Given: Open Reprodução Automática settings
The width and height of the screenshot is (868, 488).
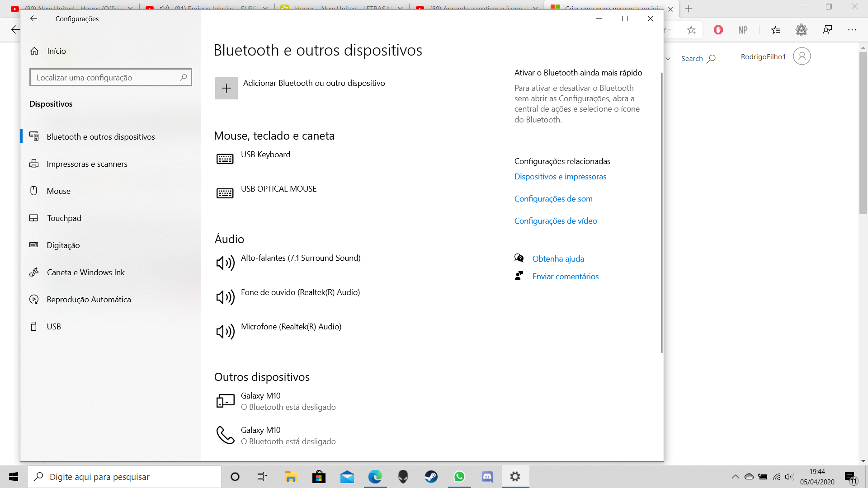Looking at the screenshot, I should pos(89,300).
